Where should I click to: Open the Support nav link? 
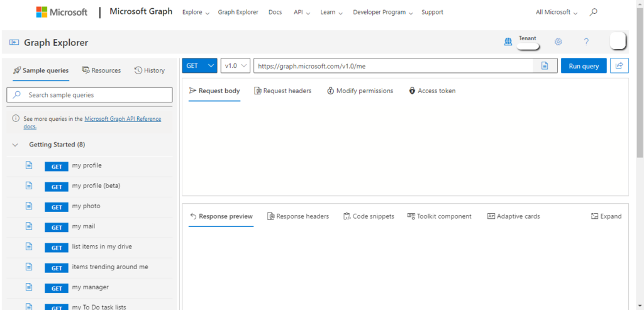pyautogui.click(x=432, y=13)
